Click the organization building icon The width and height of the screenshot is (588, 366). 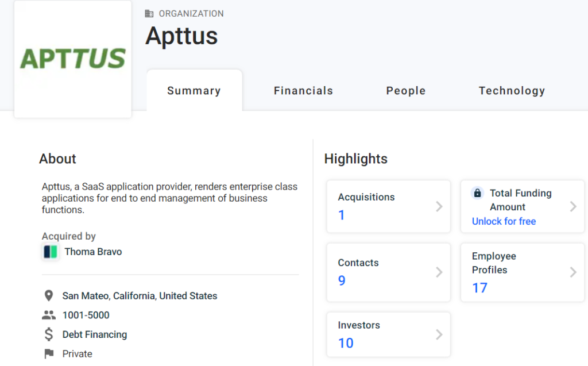tap(149, 14)
